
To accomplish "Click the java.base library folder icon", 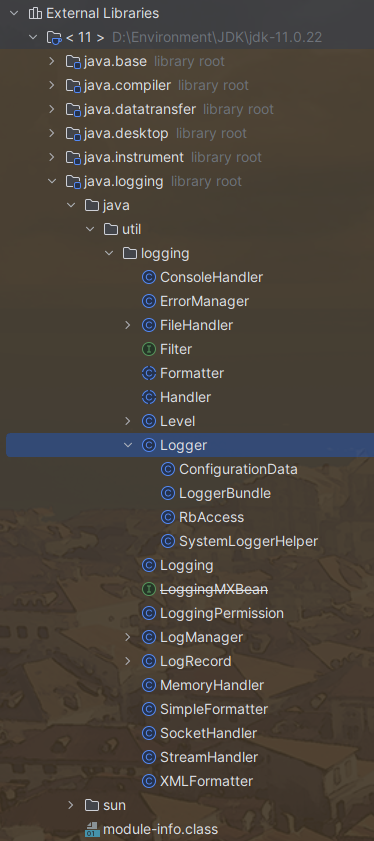I will tap(73, 62).
